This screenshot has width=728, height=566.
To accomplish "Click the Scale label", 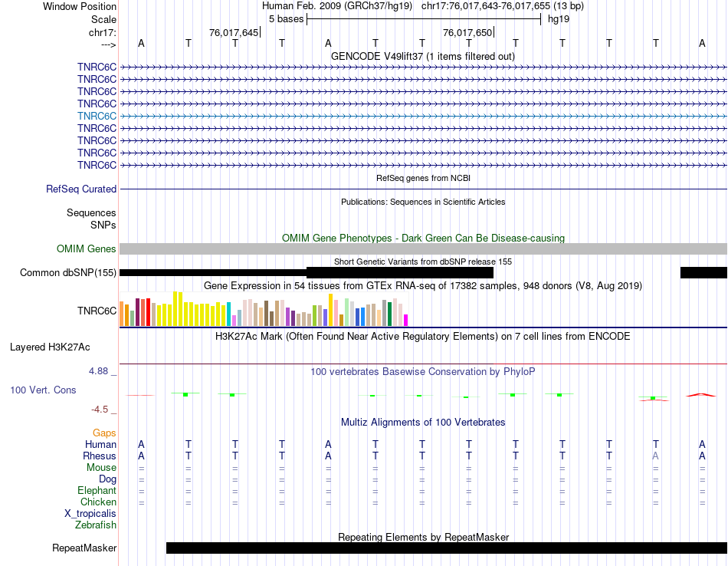I will tap(103, 19).
